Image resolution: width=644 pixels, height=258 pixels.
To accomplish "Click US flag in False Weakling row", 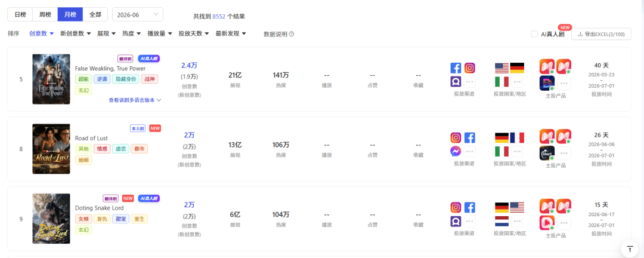I will point(501,68).
